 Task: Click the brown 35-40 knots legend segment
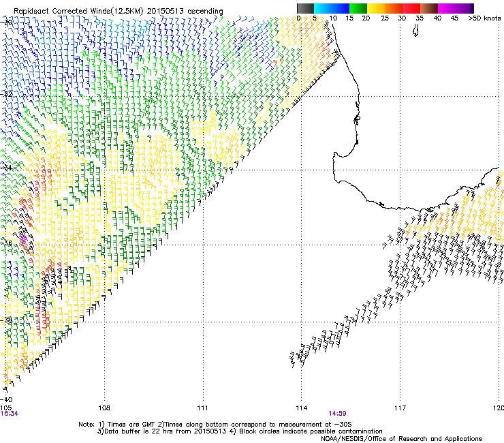tap(429, 8)
